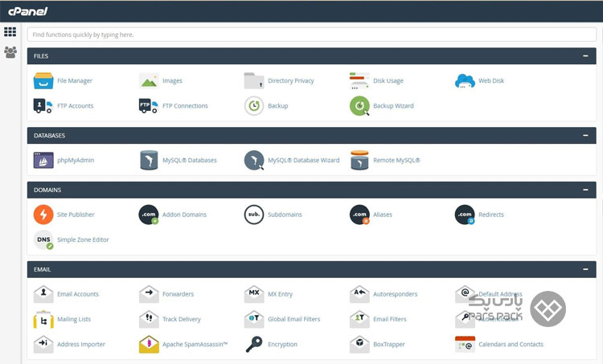The width and height of the screenshot is (603, 364).
Task: Open the orange Site Publisher icon
Action: (x=43, y=215)
